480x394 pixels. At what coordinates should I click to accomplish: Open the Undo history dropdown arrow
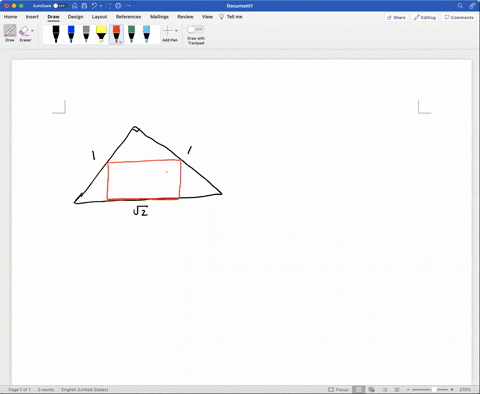pos(101,6)
